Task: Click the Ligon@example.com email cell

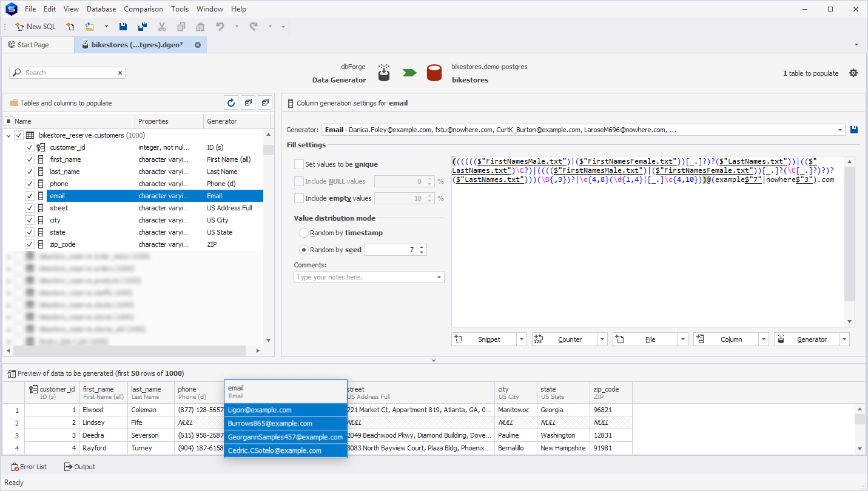Action: click(285, 410)
